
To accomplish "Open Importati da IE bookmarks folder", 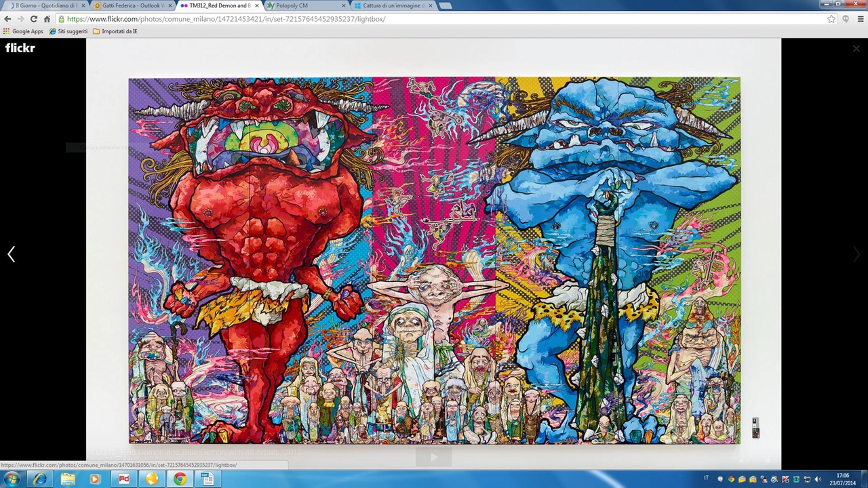I will [x=115, y=31].
